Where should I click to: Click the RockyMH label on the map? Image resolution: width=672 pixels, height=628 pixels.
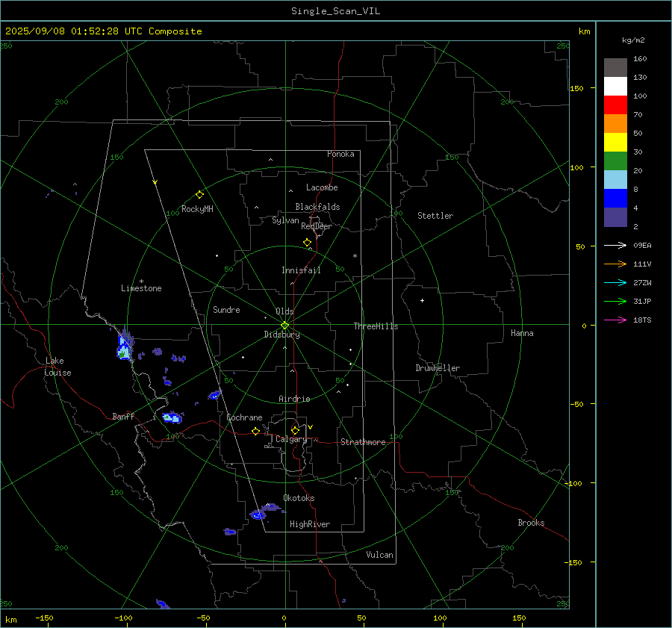(x=197, y=209)
